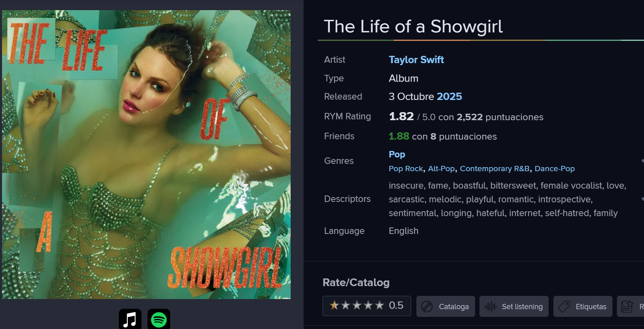Click the review icon with star
Image resolution: width=644 pixels, height=329 pixels.
(x=627, y=307)
